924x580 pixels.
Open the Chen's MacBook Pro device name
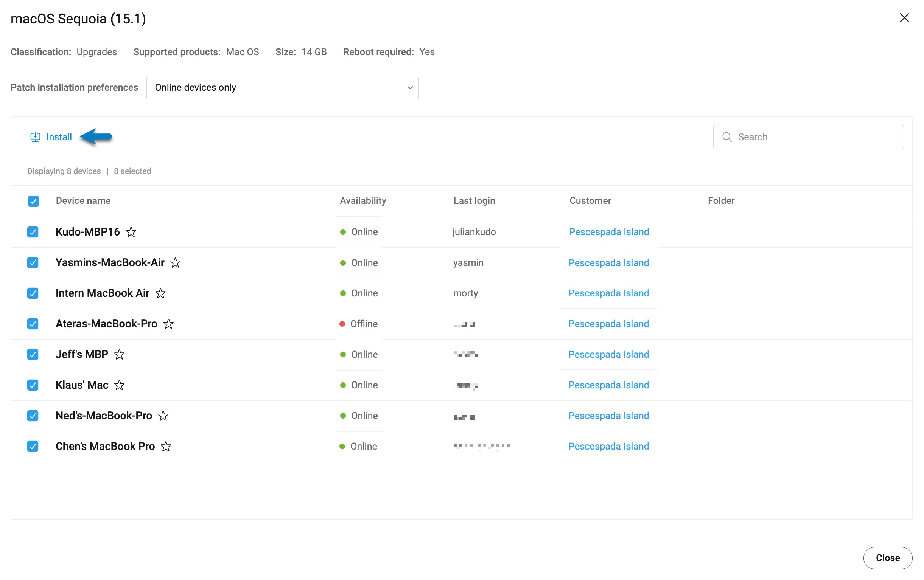click(105, 447)
